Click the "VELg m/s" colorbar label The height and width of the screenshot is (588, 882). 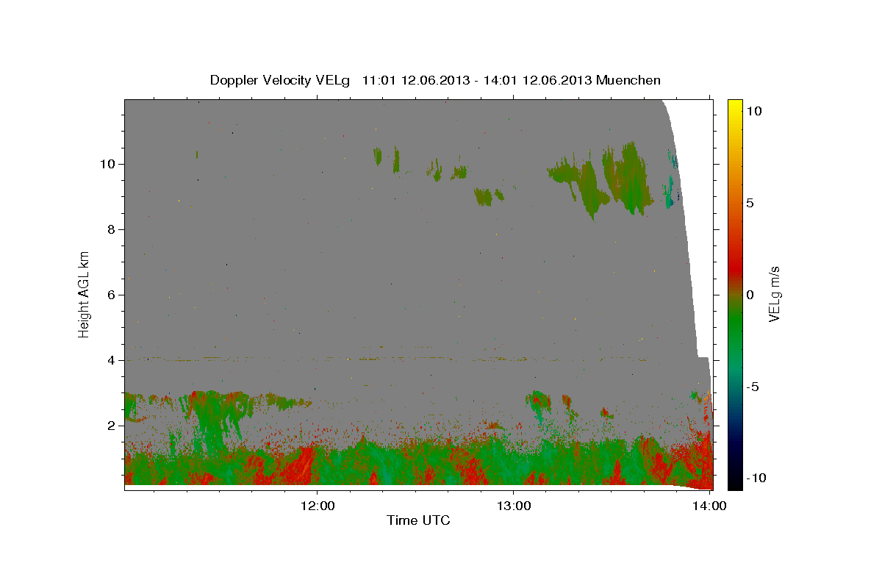(774, 295)
